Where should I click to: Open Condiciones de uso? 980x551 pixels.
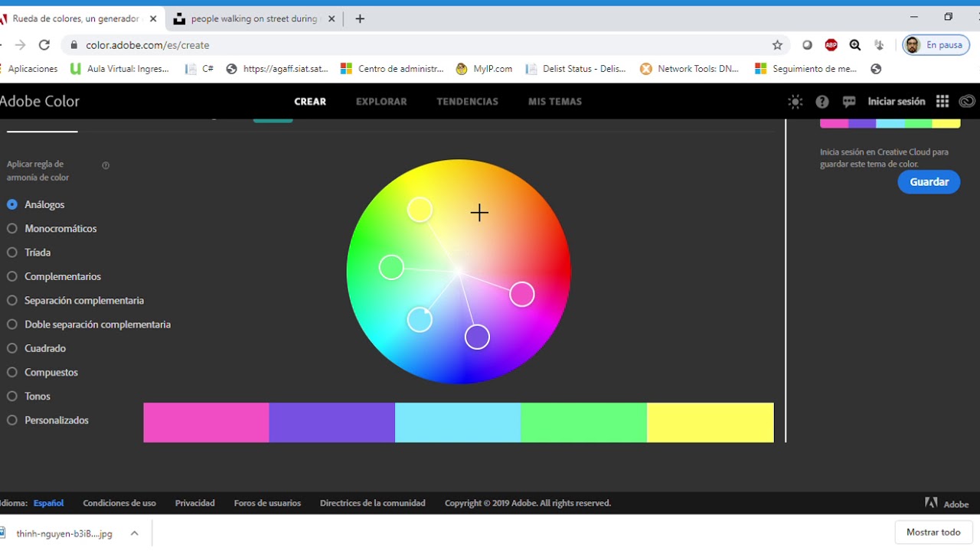(x=119, y=503)
